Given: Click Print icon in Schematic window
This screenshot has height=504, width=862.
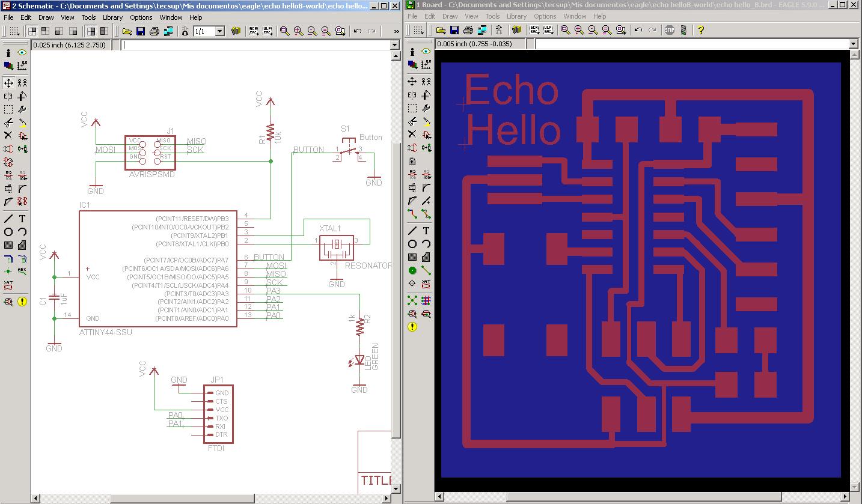Looking at the screenshot, I should (154, 31).
